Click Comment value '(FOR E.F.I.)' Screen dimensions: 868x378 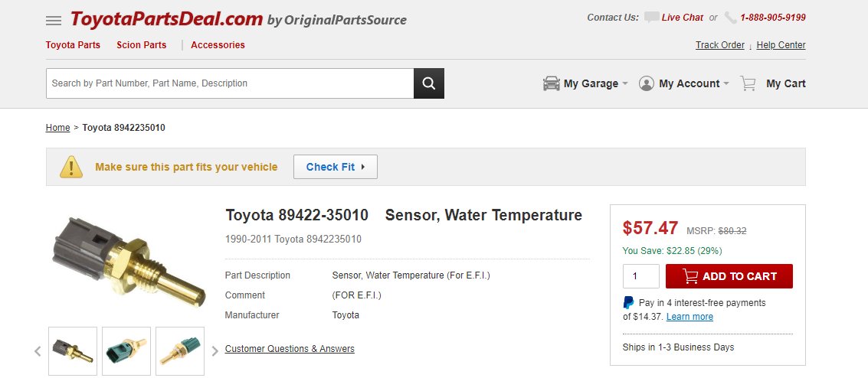[356, 295]
